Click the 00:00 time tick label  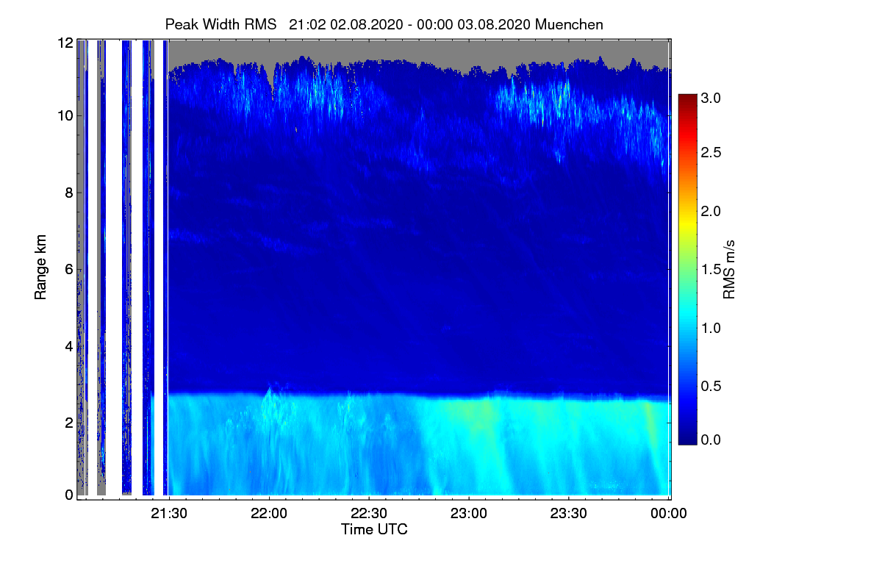point(667,514)
